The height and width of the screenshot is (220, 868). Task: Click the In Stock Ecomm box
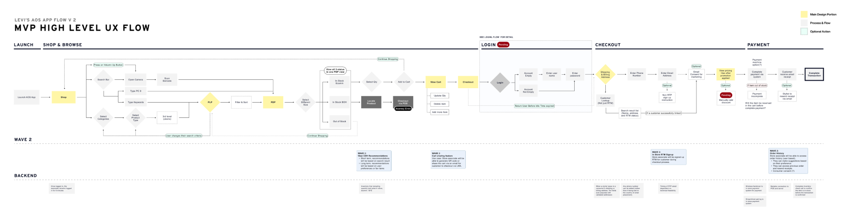339,82
